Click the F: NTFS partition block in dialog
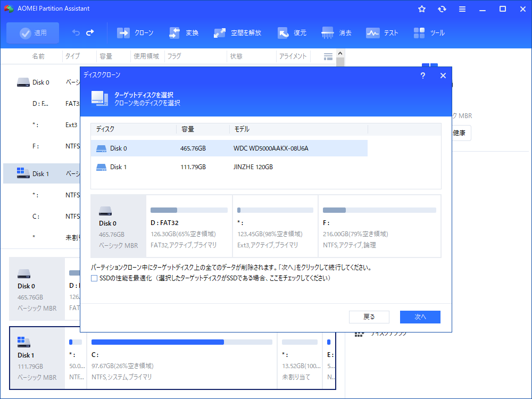The image size is (532, 399). (x=379, y=226)
